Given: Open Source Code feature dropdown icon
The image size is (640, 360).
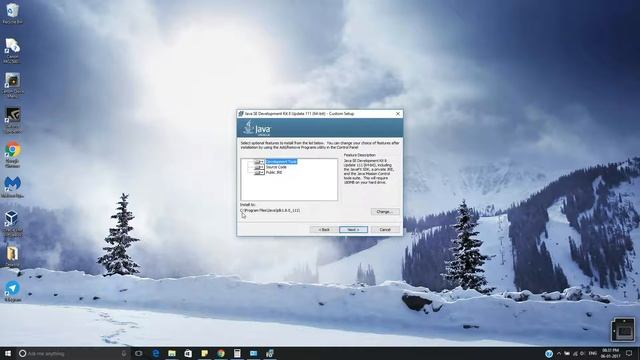Looking at the screenshot, I should click(259, 167).
